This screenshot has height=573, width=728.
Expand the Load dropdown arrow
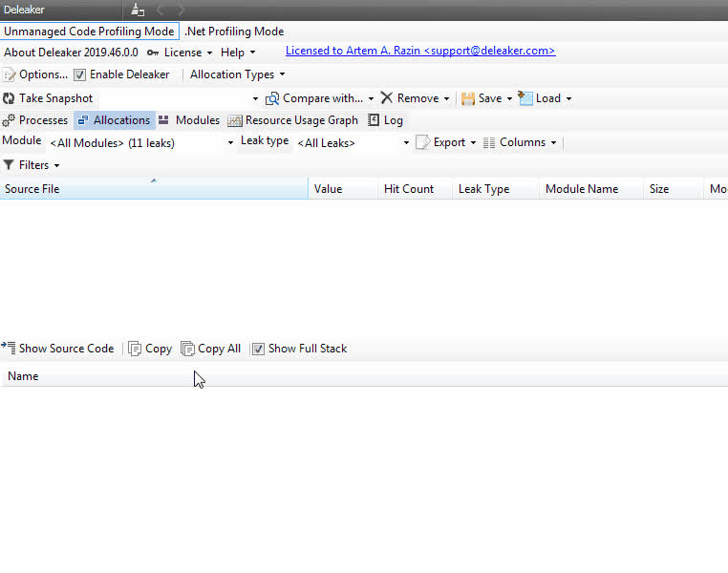[568, 98]
